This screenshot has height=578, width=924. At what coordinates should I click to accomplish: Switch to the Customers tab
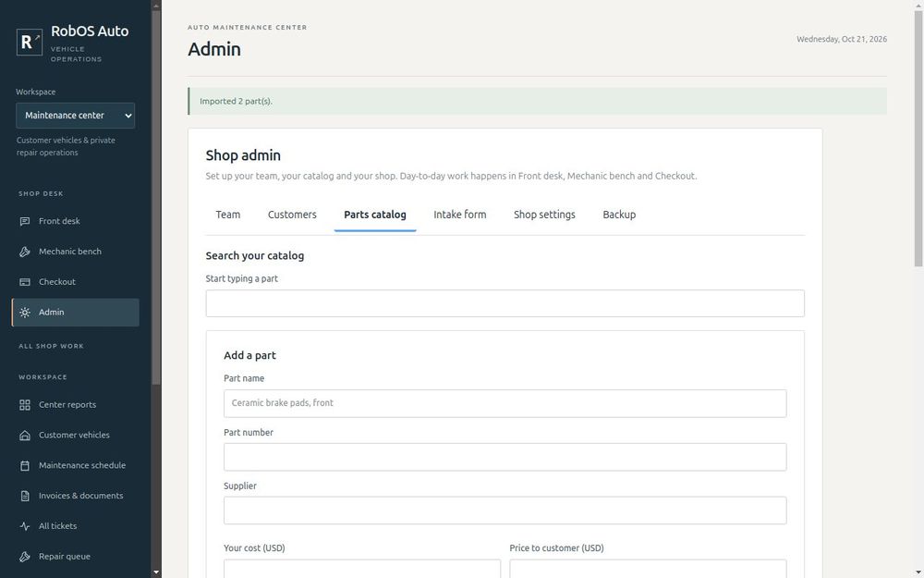(x=292, y=215)
